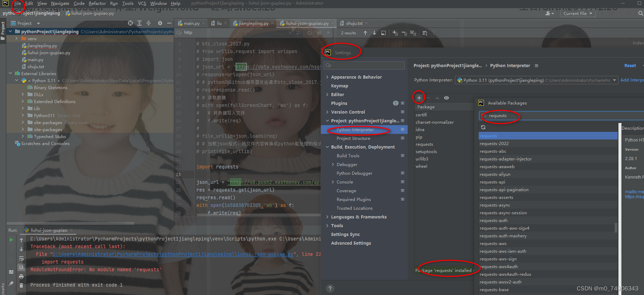This screenshot has height=295, width=644.
Task: Click the down arrow in Run console
Action: coord(21,249)
